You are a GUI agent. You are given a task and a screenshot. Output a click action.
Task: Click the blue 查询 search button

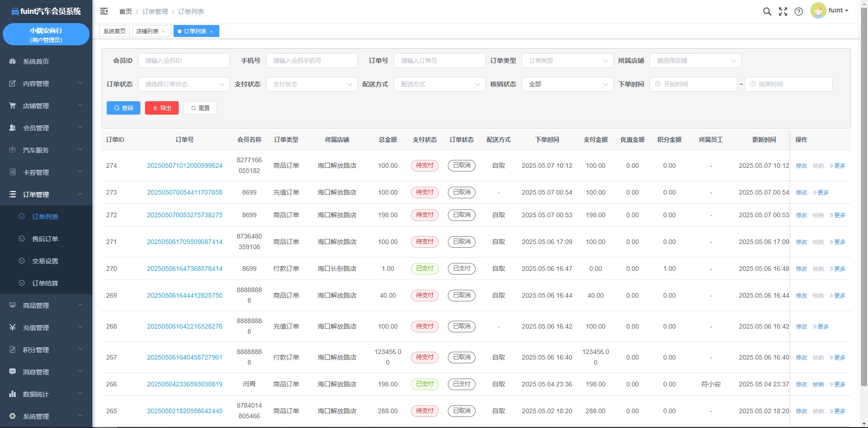point(123,108)
